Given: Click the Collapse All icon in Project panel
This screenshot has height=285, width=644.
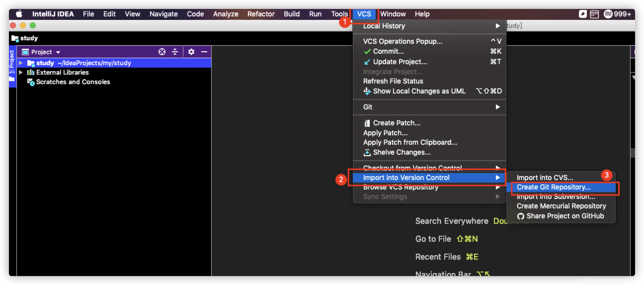Looking at the screenshot, I should pos(175,52).
